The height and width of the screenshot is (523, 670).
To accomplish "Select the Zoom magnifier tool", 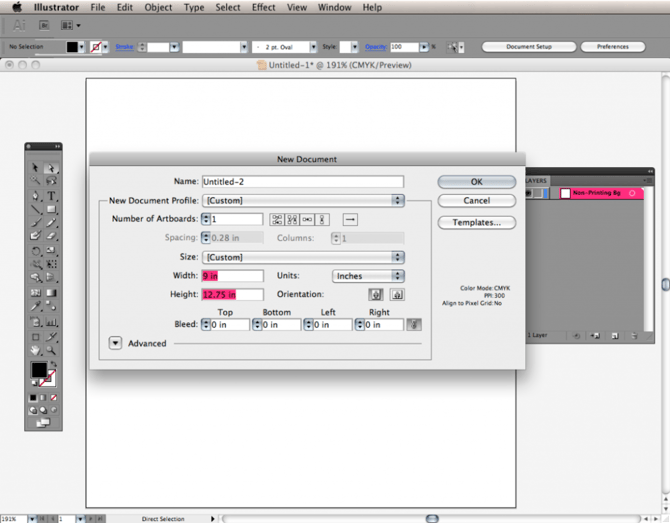I will [51, 350].
